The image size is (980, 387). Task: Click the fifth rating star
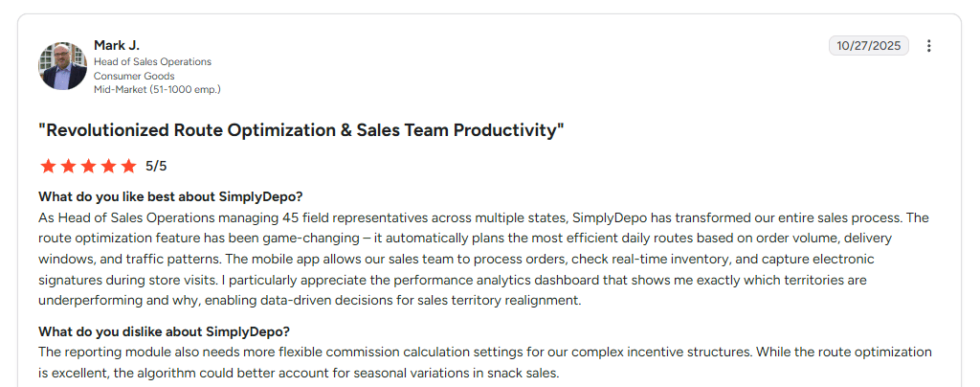(x=129, y=167)
